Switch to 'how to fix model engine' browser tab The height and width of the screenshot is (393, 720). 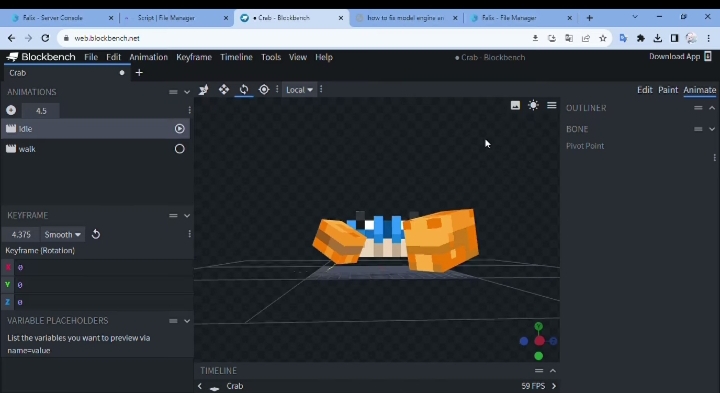407,18
